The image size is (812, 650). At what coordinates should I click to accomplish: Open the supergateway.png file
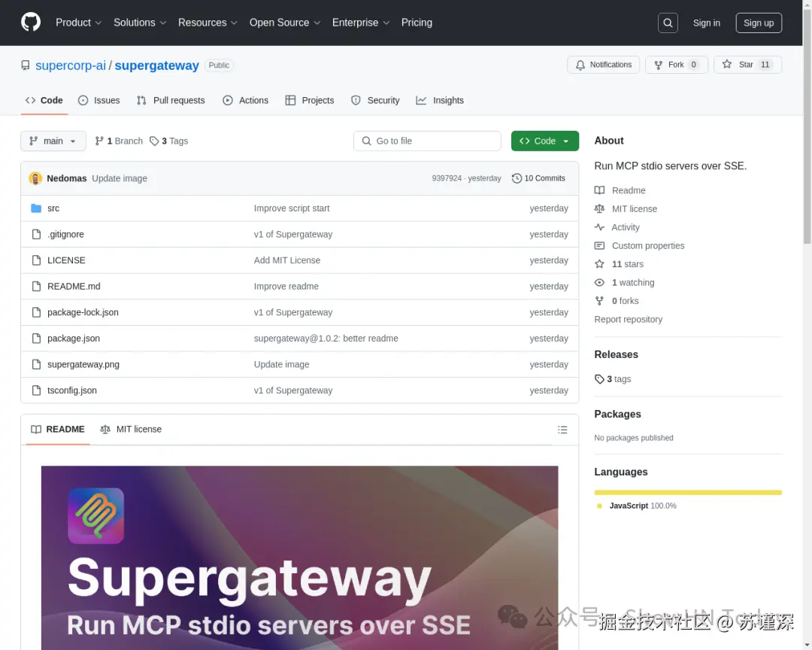pos(83,364)
